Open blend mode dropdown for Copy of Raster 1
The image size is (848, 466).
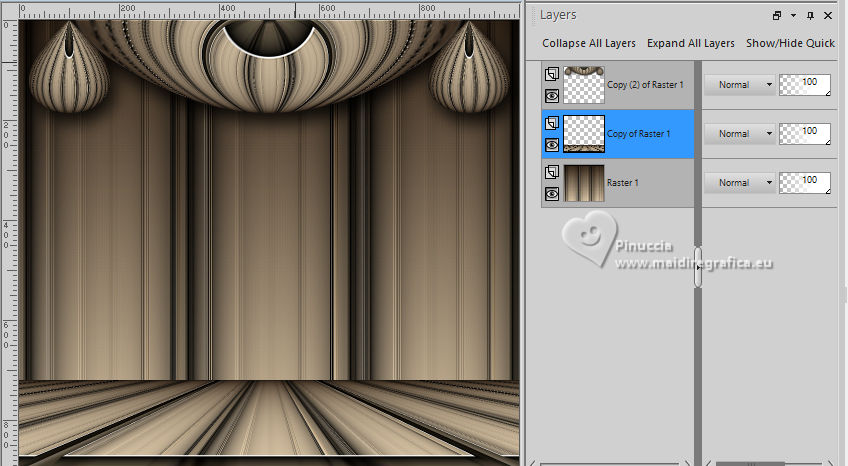[x=739, y=133]
